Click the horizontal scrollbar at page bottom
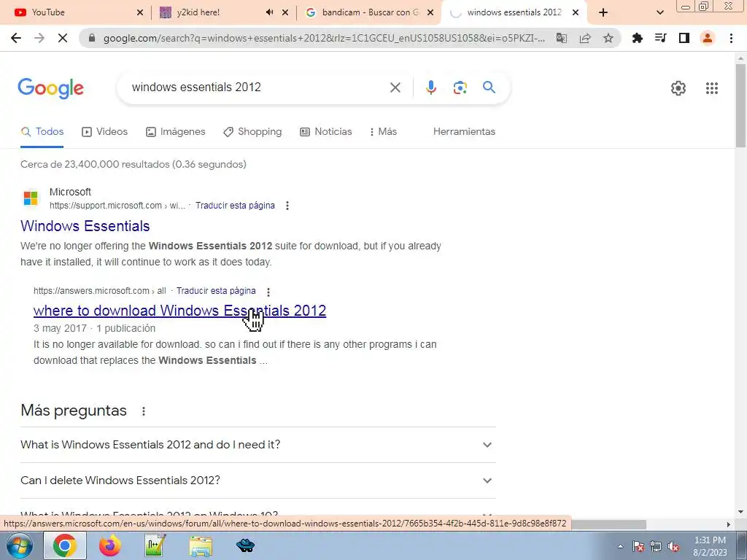 tap(608, 524)
